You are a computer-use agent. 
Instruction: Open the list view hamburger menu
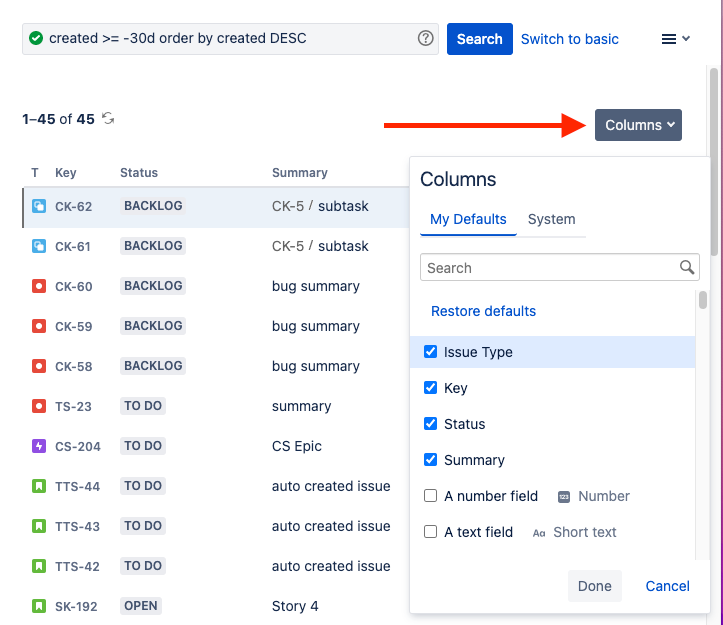point(675,39)
